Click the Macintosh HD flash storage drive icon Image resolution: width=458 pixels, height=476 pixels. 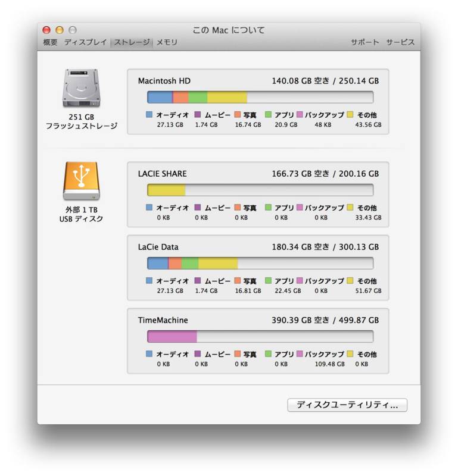pyautogui.click(x=81, y=88)
